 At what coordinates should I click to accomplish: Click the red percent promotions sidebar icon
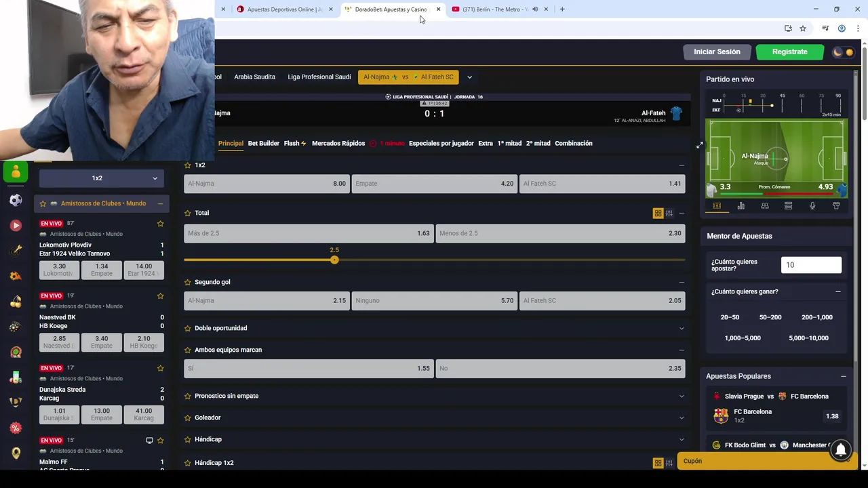(16, 428)
